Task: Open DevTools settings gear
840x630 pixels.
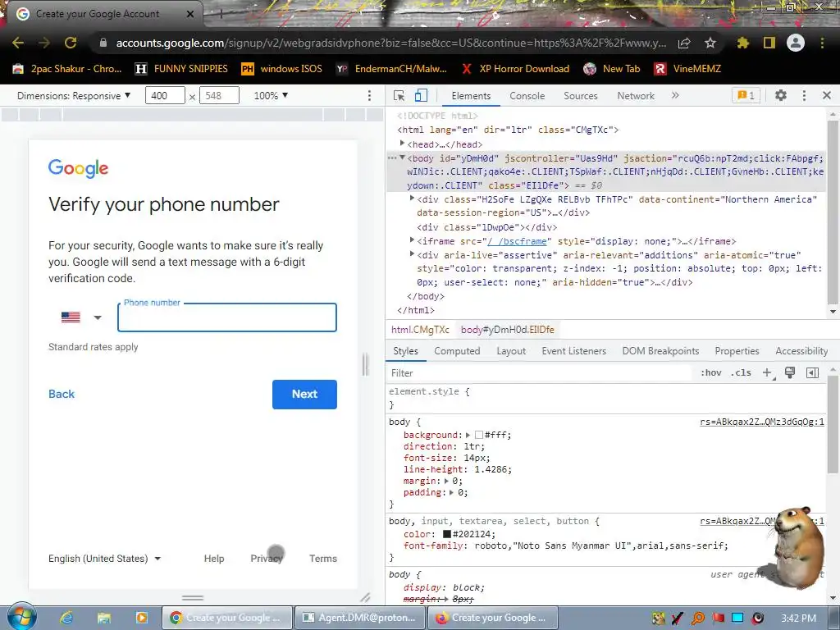Action: [x=781, y=95]
